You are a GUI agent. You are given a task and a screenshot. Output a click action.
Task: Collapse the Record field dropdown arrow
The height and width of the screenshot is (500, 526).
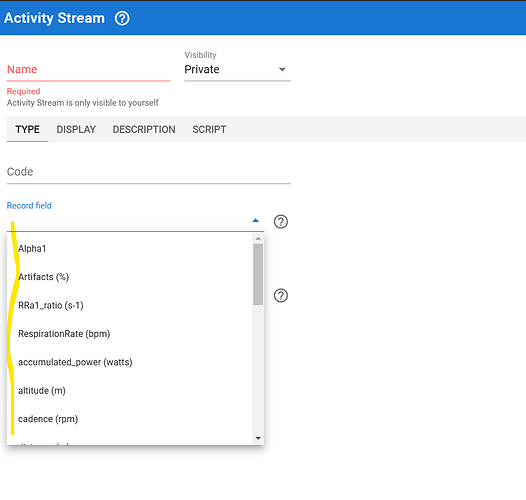pos(256,220)
